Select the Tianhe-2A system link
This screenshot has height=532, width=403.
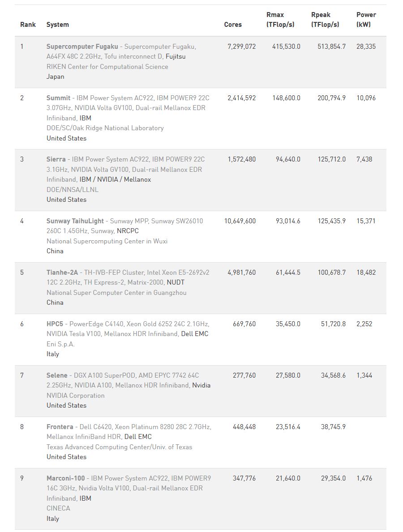coord(62,272)
